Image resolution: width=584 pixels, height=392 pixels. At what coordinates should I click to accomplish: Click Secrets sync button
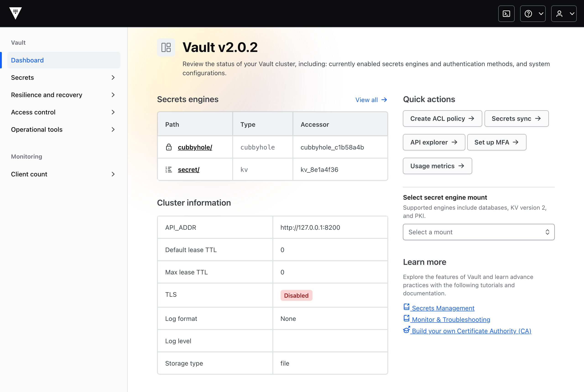516,119
